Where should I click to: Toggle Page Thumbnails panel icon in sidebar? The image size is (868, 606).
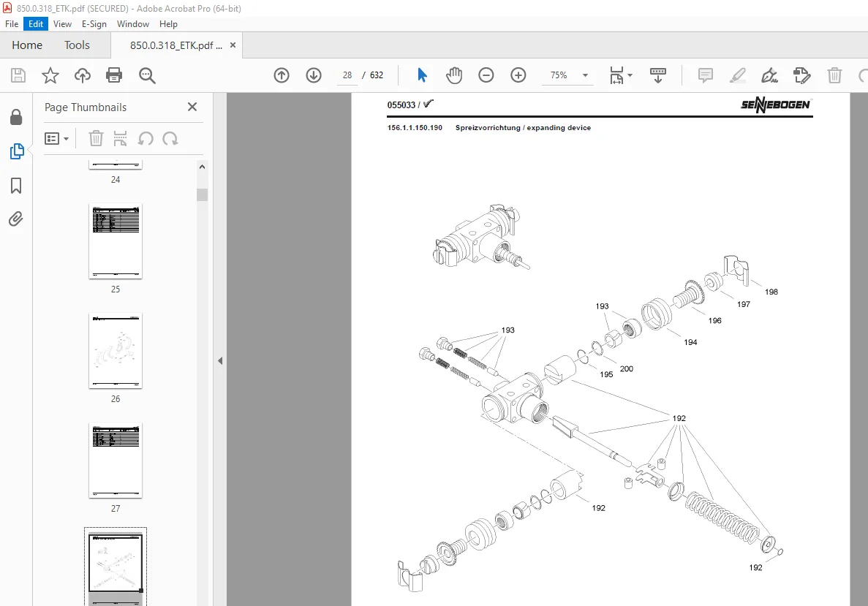click(x=17, y=151)
